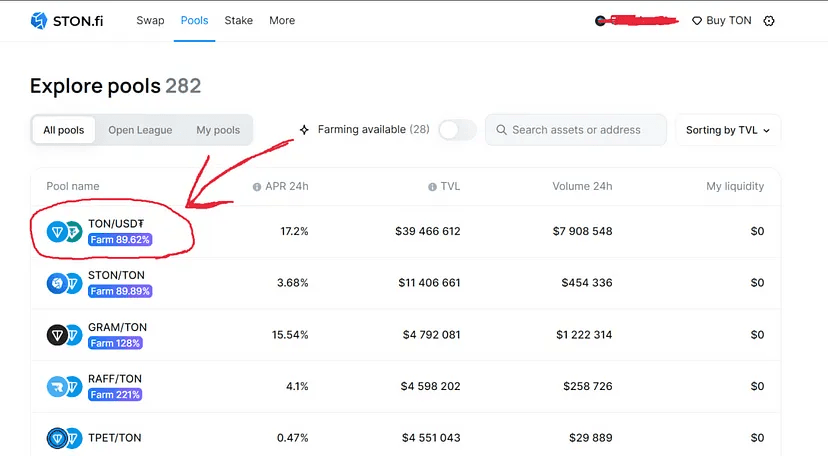Click the RAFF/TON token pair icon
Screen dimensions: 828x456
pos(64,386)
